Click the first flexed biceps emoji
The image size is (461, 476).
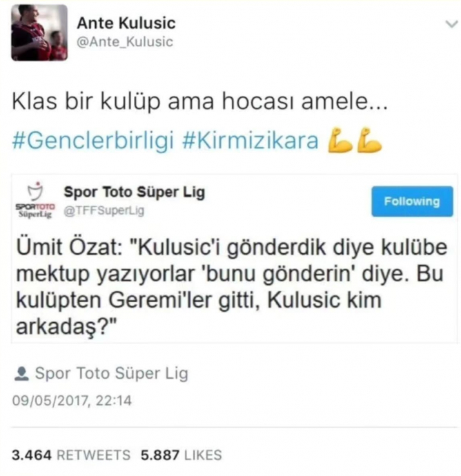click(340, 140)
